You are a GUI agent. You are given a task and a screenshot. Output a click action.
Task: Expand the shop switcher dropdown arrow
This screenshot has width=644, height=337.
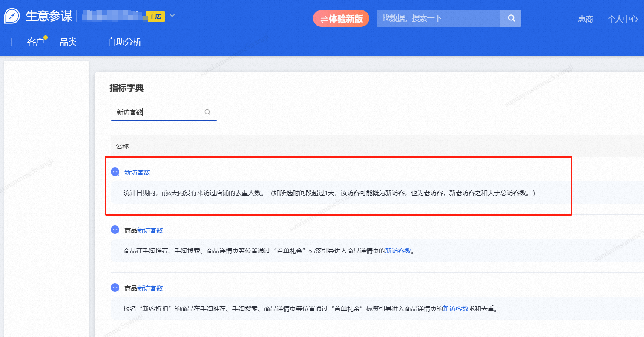coord(172,16)
